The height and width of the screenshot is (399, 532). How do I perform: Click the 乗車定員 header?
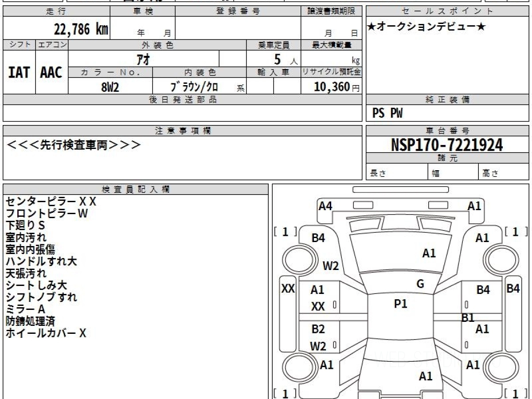pos(274,45)
